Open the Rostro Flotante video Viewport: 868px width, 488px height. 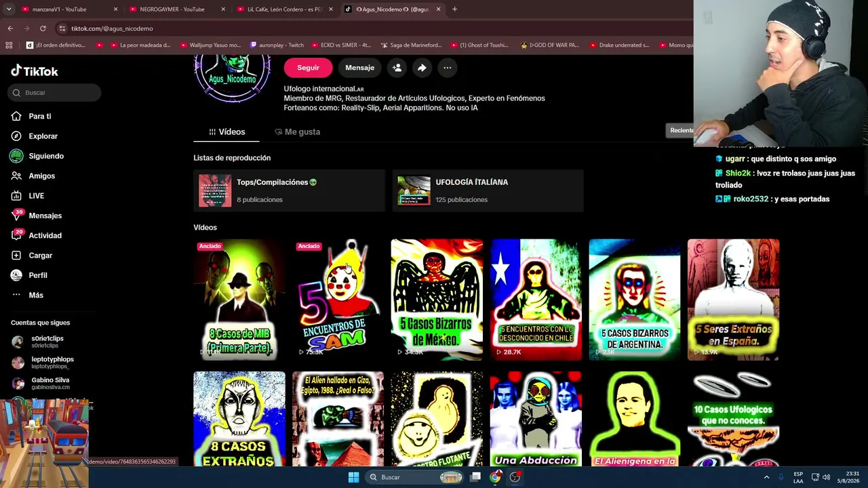click(437, 419)
